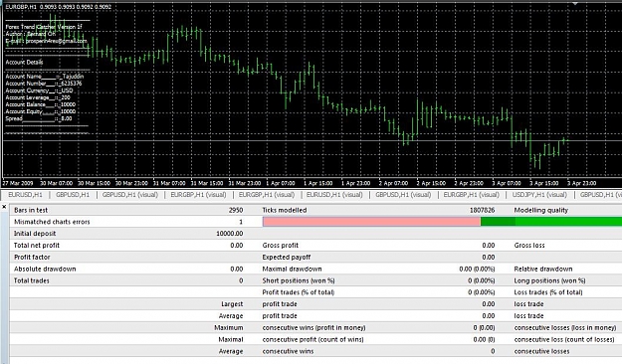The width and height of the screenshot is (622, 364).
Task: Click the Account Number 6235376 line
Action: click(44, 84)
